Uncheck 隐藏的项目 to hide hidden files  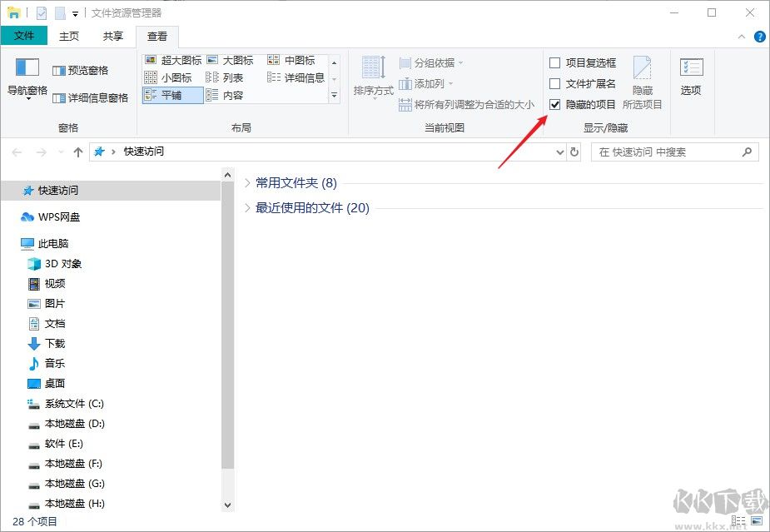click(x=554, y=104)
